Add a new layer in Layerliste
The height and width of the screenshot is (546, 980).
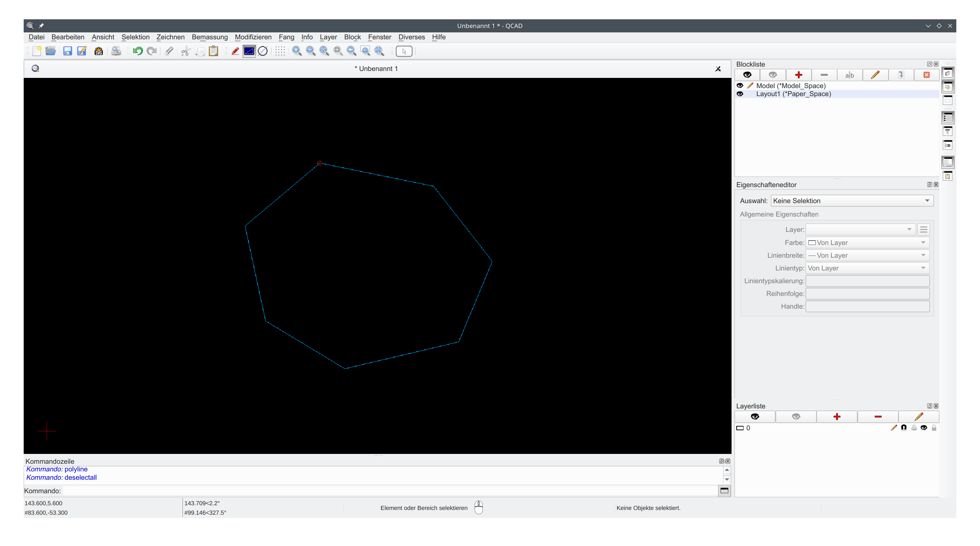coord(836,417)
